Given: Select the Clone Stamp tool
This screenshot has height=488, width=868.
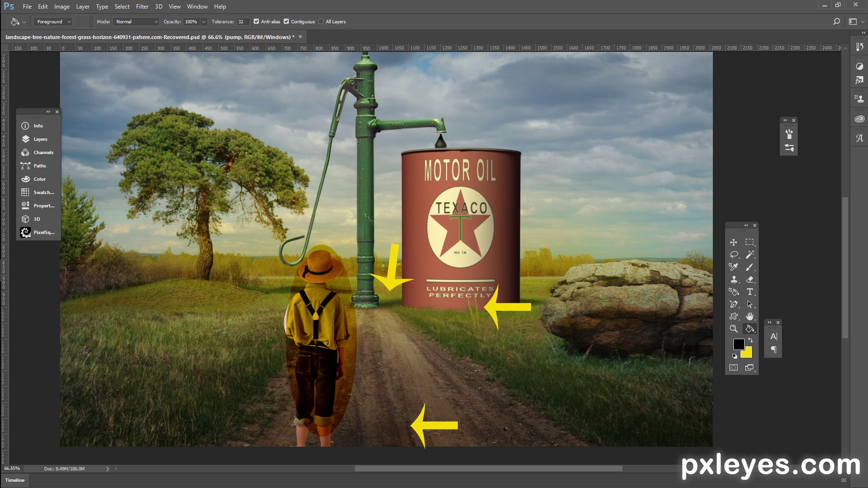Looking at the screenshot, I should coord(733,279).
